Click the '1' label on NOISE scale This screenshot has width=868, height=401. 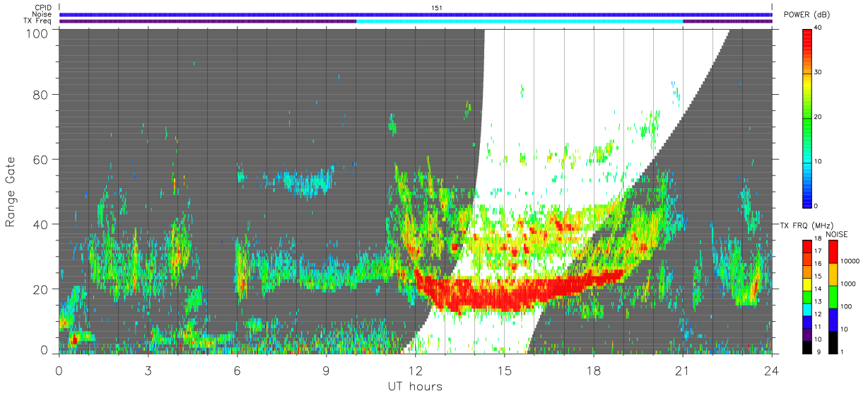843,351
